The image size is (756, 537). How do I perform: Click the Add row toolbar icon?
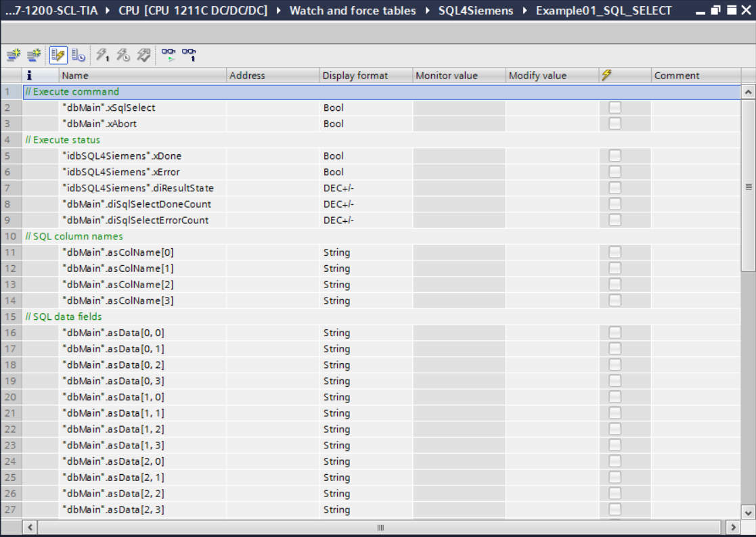click(x=34, y=55)
